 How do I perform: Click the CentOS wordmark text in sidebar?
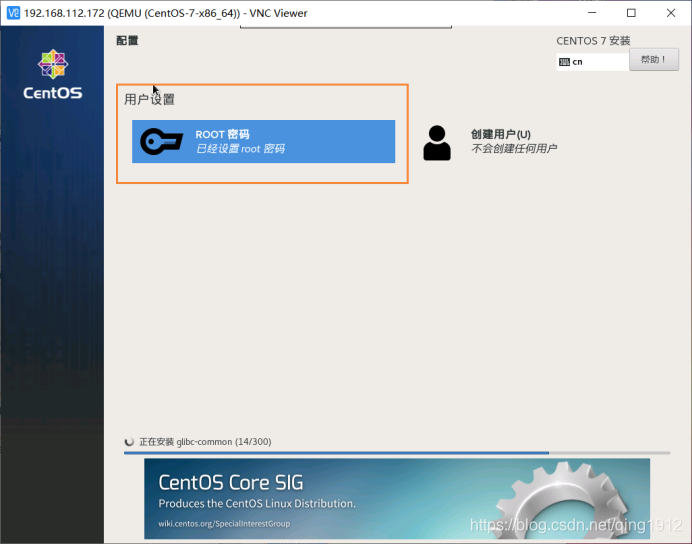(53, 93)
